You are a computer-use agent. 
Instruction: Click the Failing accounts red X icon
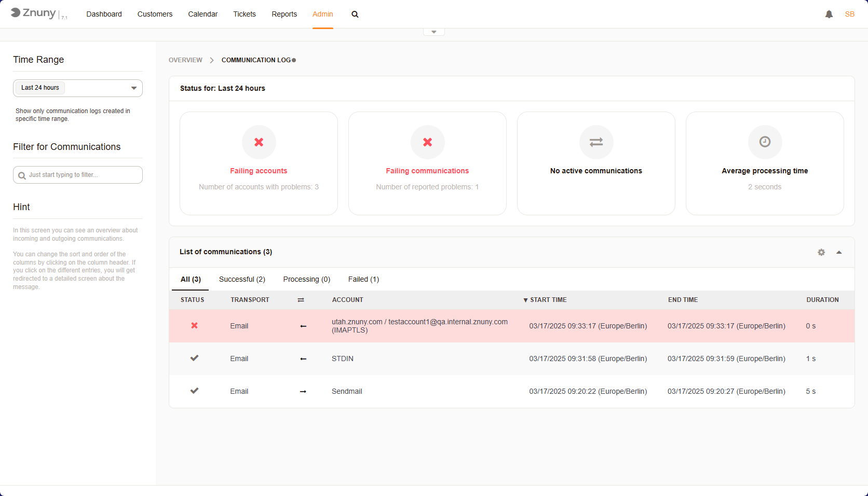(259, 142)
